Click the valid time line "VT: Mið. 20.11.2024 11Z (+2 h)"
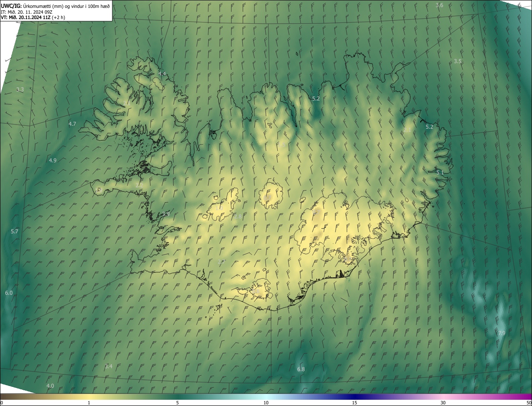532x406 pixels. [x=33, y=17]
